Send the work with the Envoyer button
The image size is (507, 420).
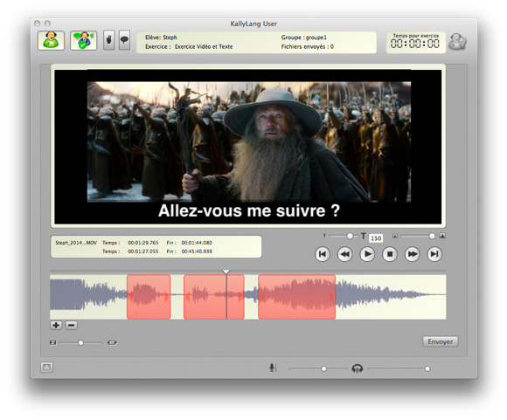[x=440, y=341]
